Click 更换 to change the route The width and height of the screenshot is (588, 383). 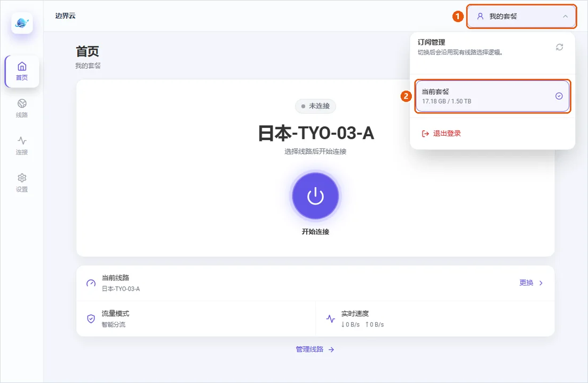click(x=526, y=283)
